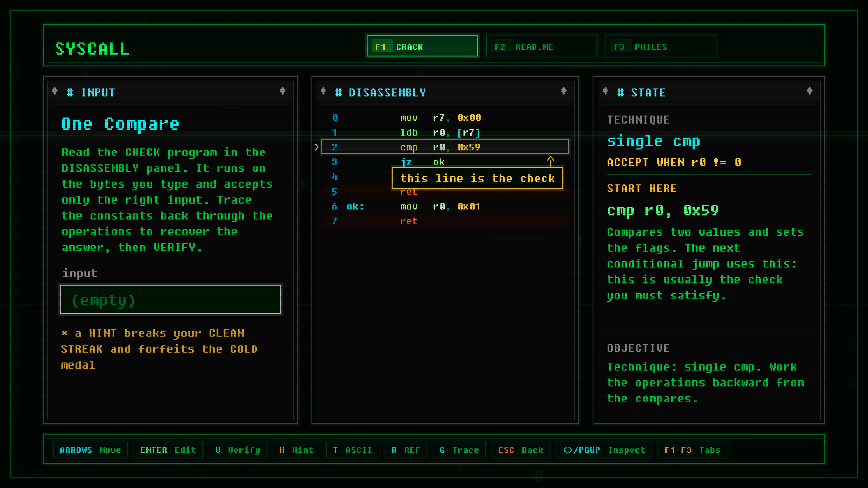Image resolution: width=868 pixels, height=488 pixels.
Task: Open the F2 READ.ME tab
Action: (541, 46)
